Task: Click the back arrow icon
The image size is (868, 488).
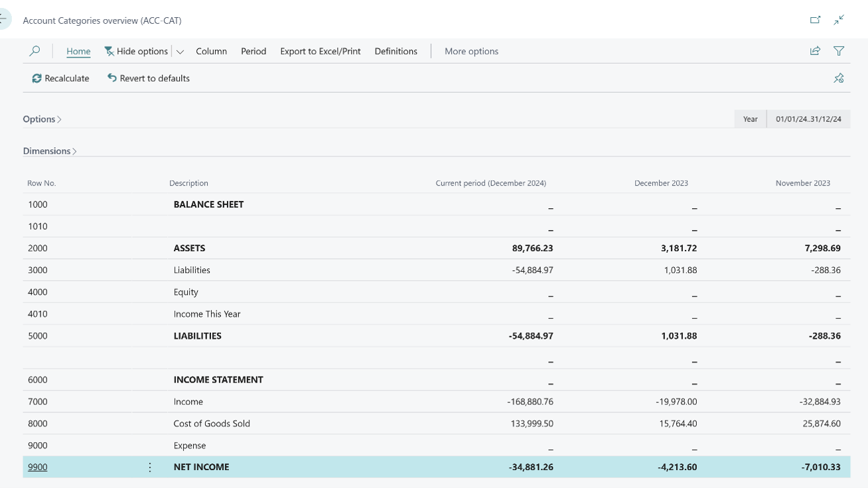Action: tap(3, 19)
